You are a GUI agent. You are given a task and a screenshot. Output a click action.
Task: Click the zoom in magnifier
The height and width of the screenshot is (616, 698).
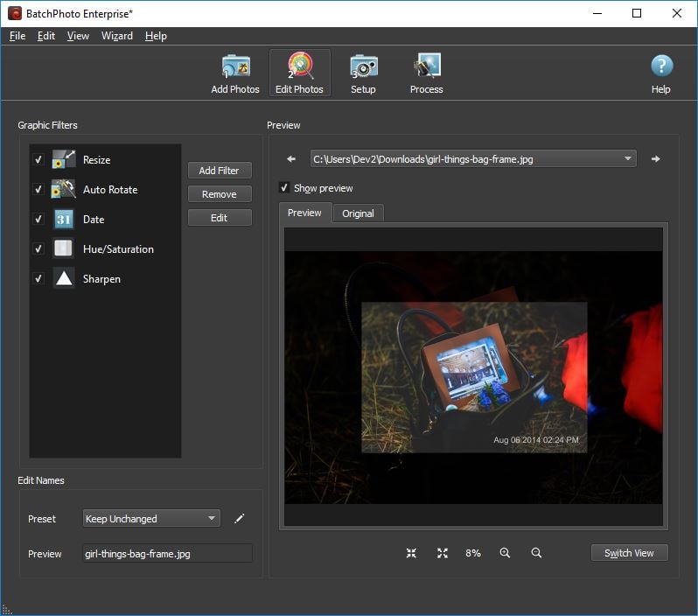click(x=505, y=553)
